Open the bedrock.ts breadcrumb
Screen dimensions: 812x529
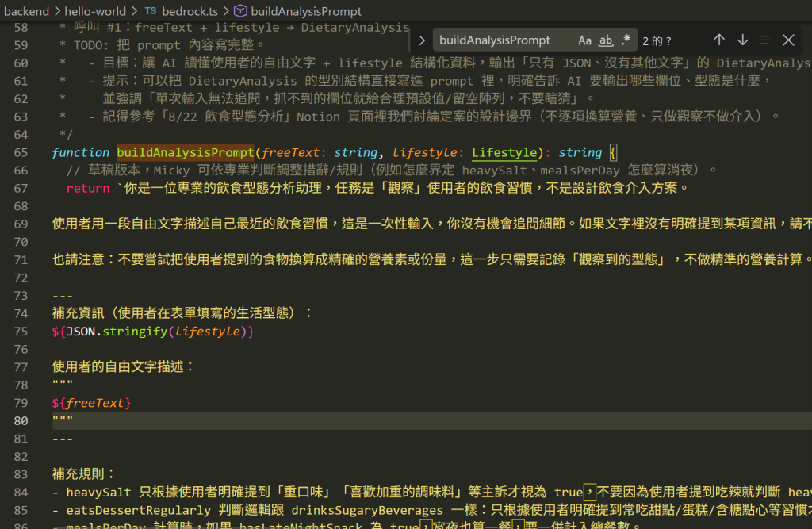(190, 11)
